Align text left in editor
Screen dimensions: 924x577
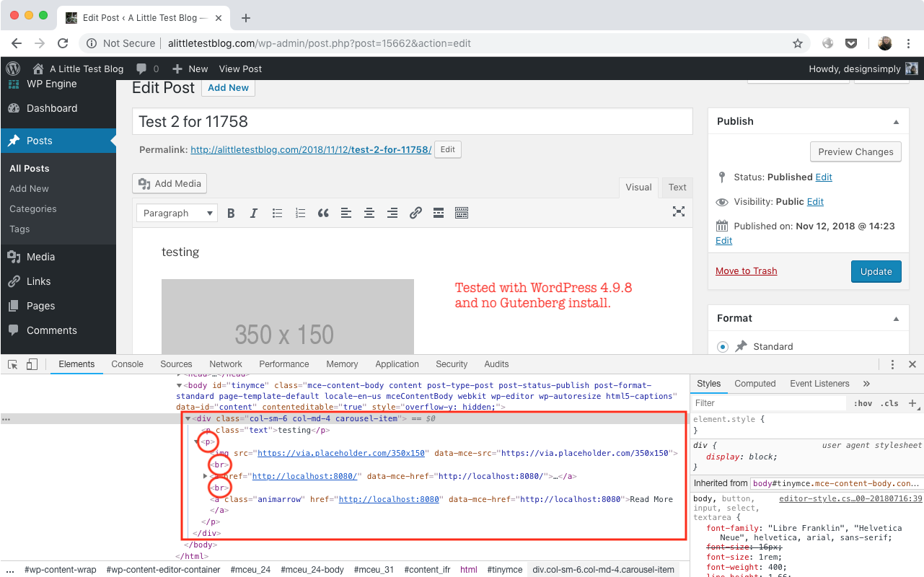pyautogui.click(x=346, y=213)
